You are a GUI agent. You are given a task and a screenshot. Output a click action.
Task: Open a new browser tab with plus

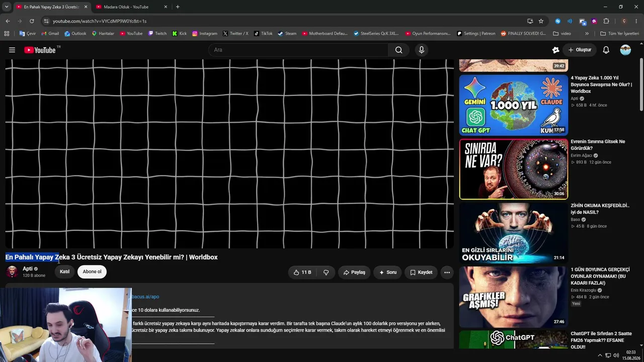pyautogui.click(x=178, y=7)
